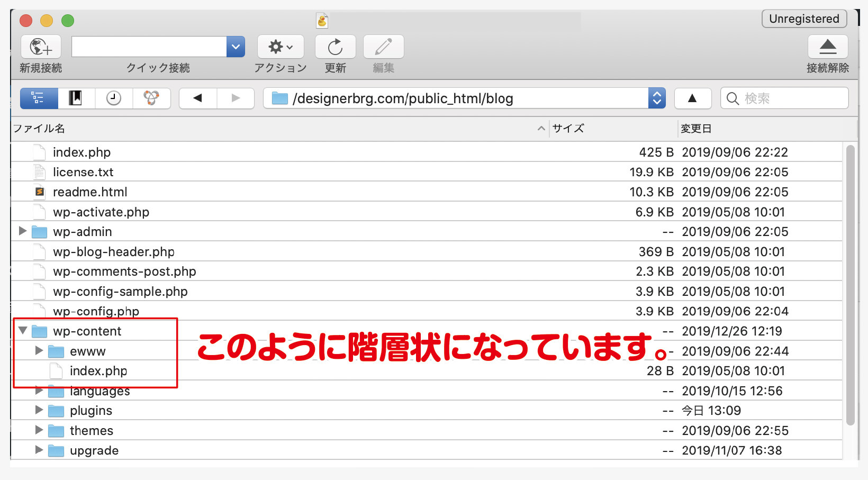Collapse the wp-content folder
This screenshot has width=868, height=480.
point(23,331)
